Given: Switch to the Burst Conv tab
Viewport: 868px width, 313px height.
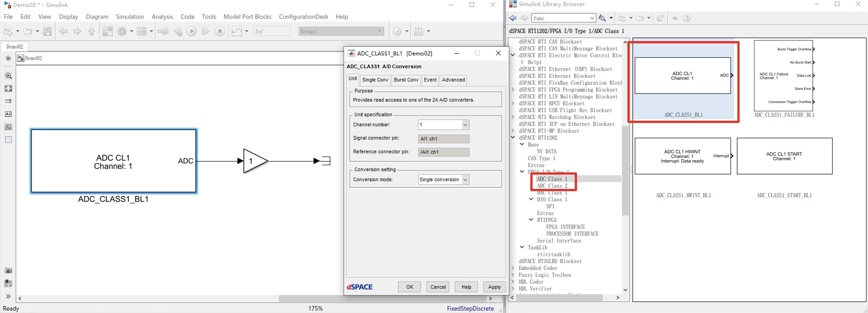Looking at the screenshot, I should (x=406, y=80).
